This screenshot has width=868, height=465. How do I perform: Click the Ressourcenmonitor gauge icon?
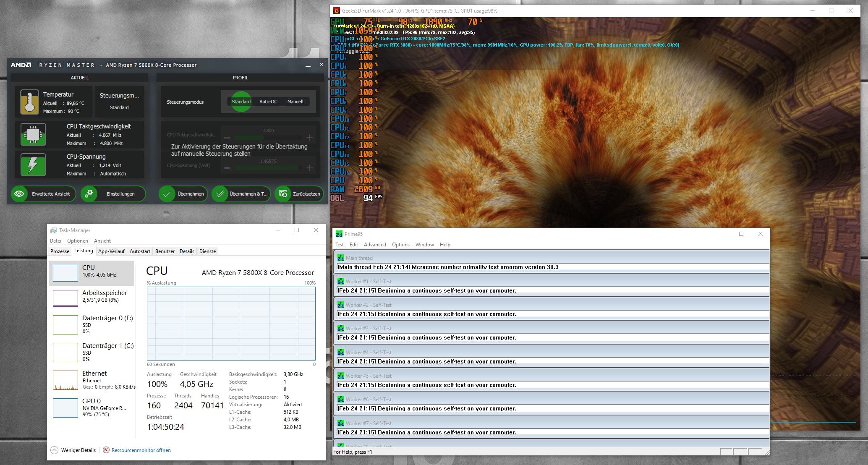[106, 450]
